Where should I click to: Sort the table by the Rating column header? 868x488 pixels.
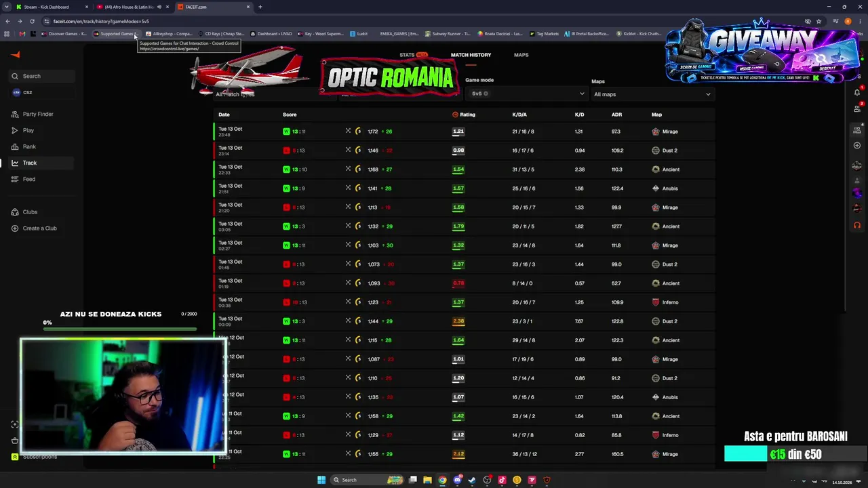pyautogui.click(x=464, y=115)
